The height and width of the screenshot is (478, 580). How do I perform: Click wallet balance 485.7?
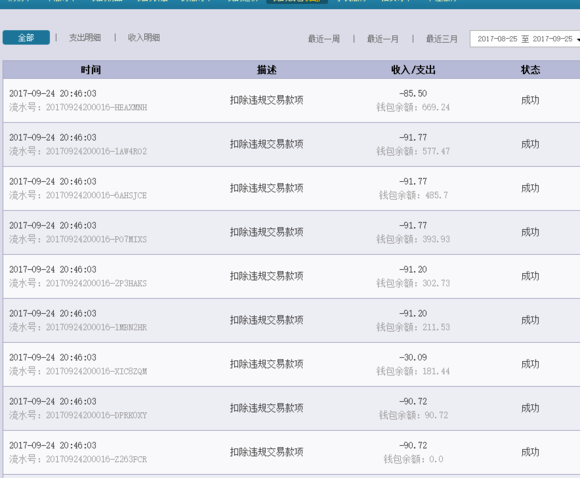tap(436, 195)
